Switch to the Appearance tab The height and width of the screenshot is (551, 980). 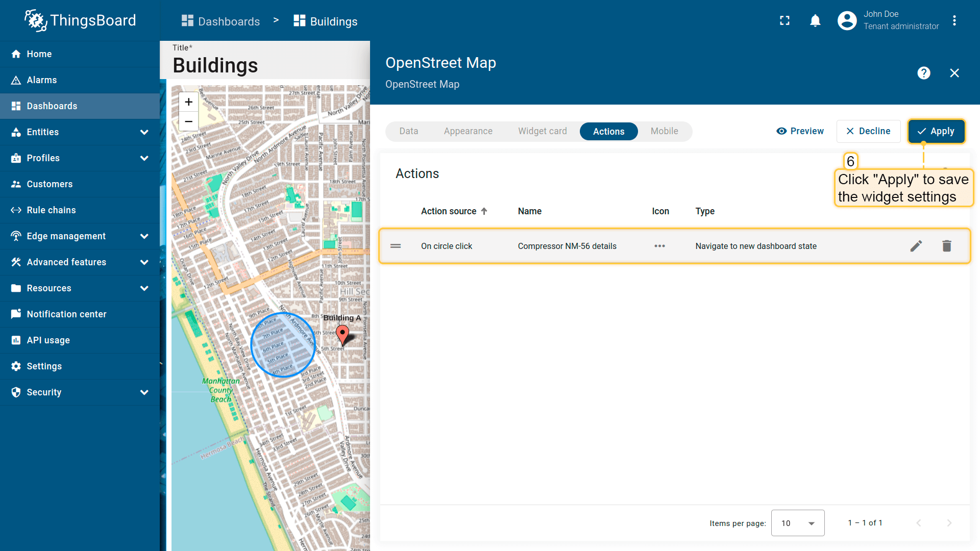pyautogui.click(x=468, y=131)
